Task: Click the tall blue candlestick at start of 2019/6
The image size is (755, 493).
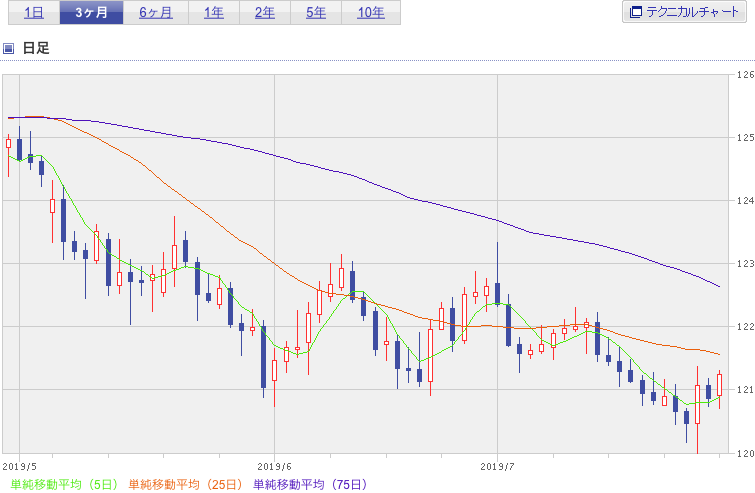Action: click(x=263, y=357)
